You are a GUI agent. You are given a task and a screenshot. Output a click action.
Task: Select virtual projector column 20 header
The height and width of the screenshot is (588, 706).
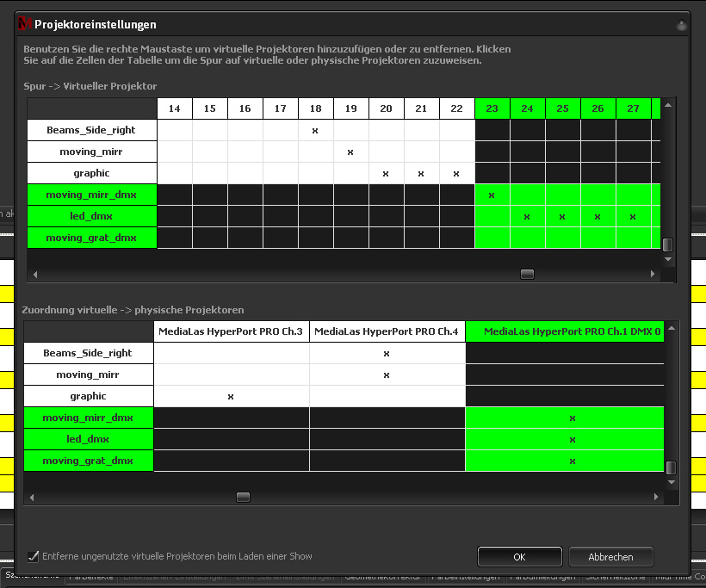[387, 108]
